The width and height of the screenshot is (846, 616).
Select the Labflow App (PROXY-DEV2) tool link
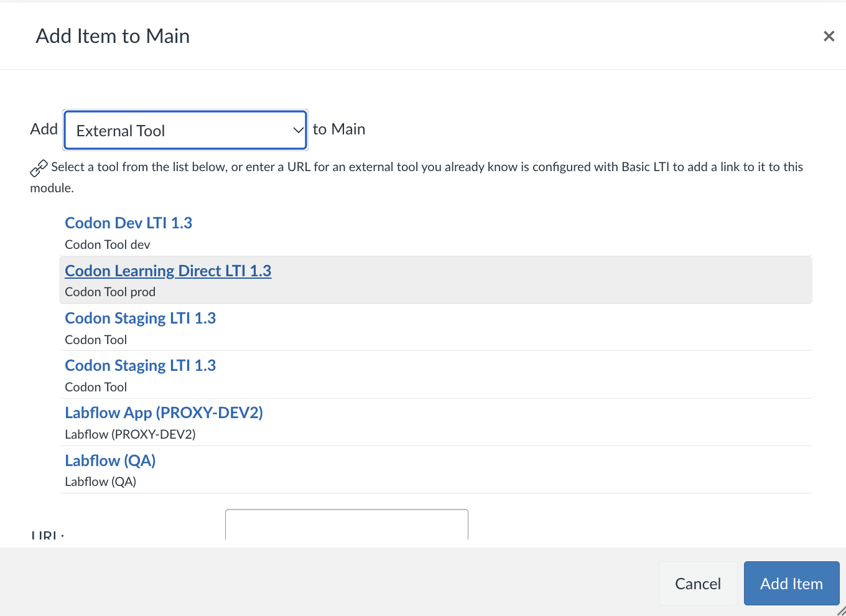click(164, 413)
